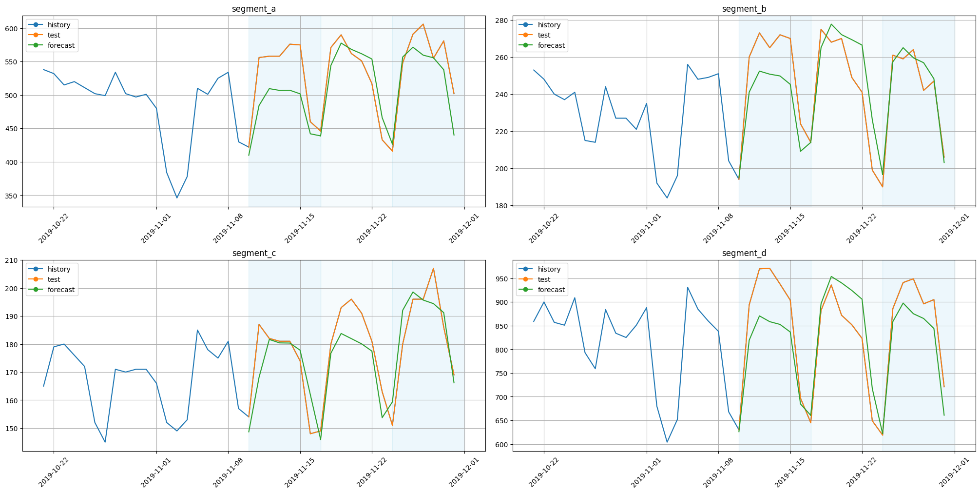Click y-axis label 350 in segment_a
Image resolution: width=980 pixels, height=493 pixels.
[12, 196]
